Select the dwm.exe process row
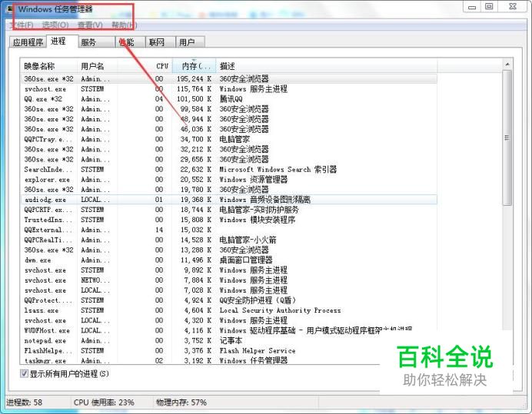532x414 pixels. [228, 260]
